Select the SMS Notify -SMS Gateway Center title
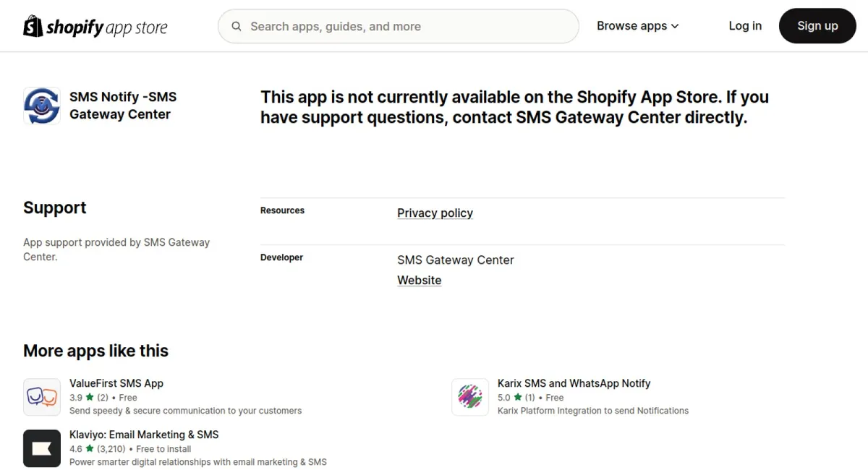The height and width of the screenshot is (470, 868). pyautogui.click(x=123, y=106)
